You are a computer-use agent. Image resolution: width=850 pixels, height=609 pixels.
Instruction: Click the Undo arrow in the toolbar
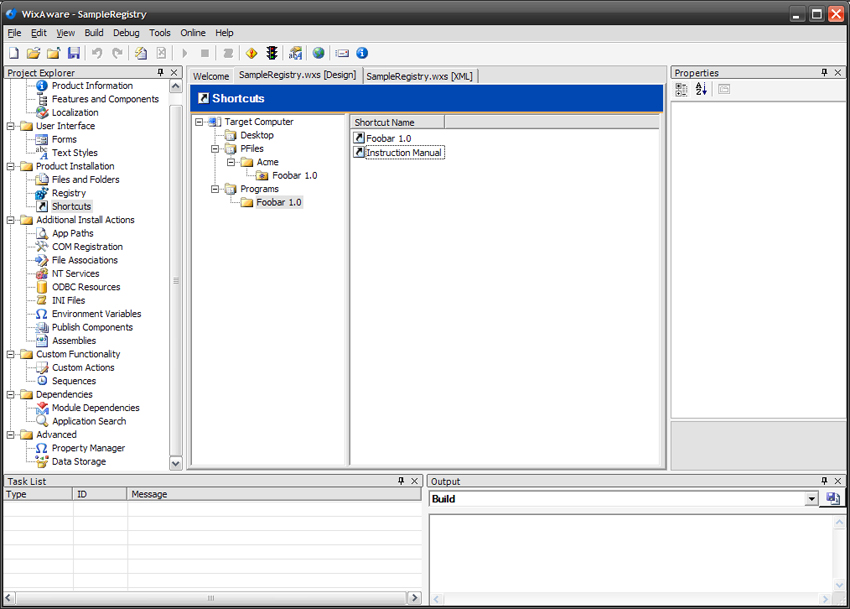click(x=97, y=53)
